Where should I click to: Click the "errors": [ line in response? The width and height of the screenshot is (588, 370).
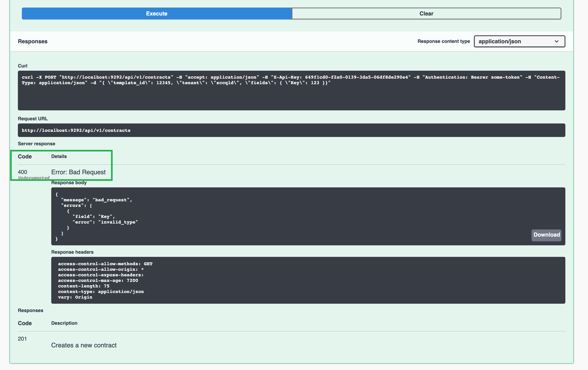(77, 205)
